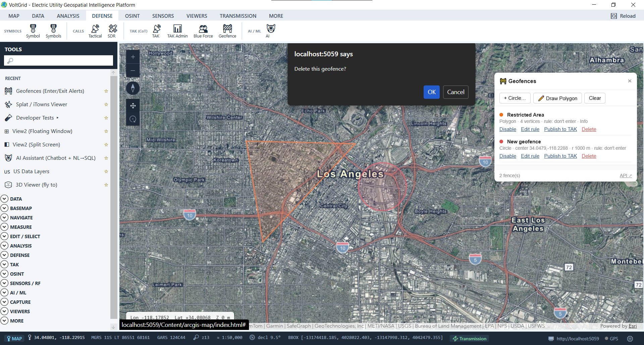The height and width of the screenshot is (345, 644).
Task: Switch to the TRANSMISSION ribbon tab
Action: pyautogui.click(x=238, y=16)
